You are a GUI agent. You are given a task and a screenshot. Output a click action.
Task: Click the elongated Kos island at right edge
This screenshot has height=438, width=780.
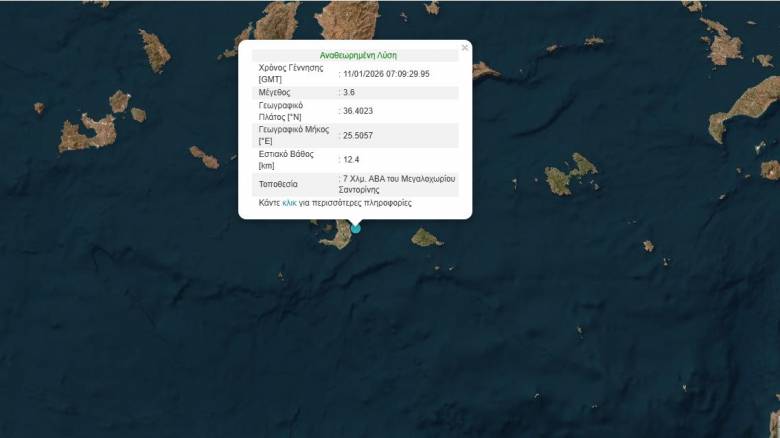click(x=746, y=106)
